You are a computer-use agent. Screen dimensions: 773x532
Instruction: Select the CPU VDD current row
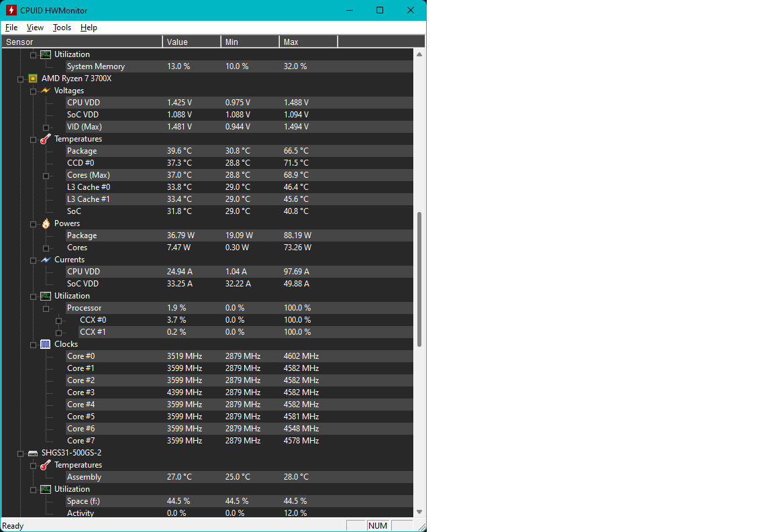(x=239, y=272)
